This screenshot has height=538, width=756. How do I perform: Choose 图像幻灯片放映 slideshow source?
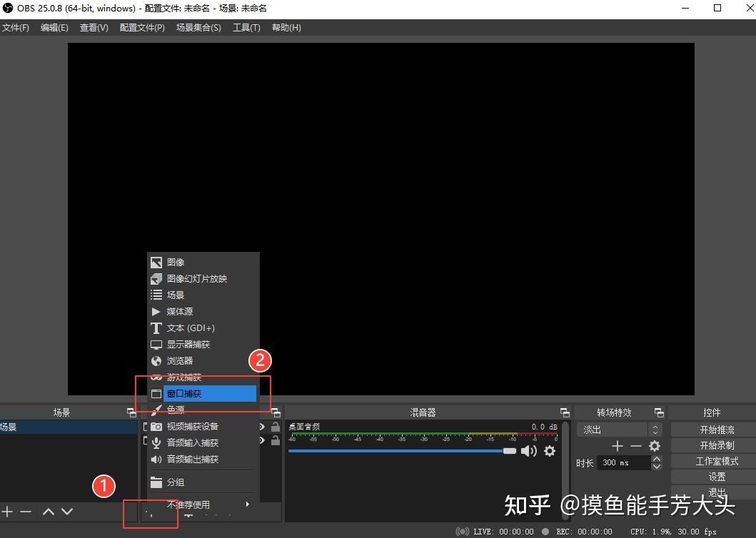[203, 279]
